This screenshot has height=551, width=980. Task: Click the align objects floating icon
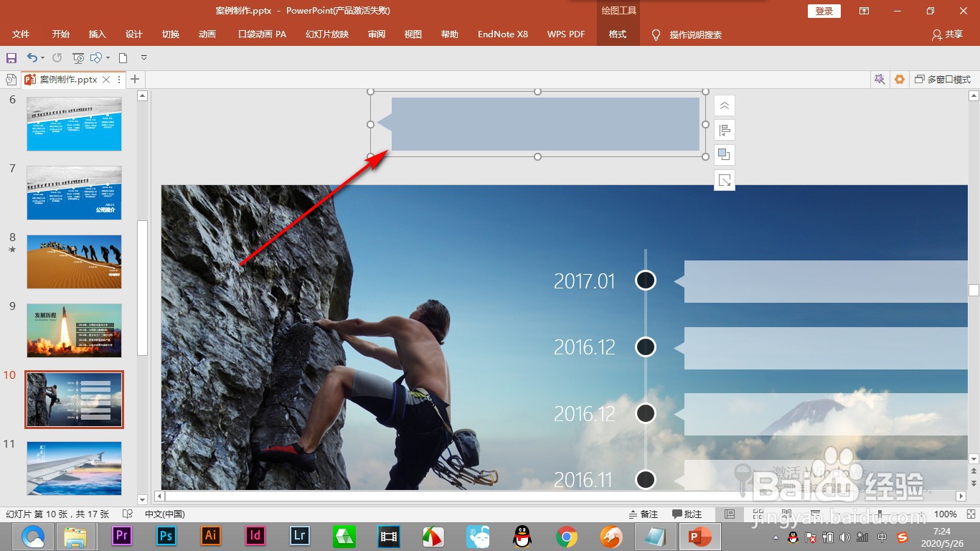725,130
